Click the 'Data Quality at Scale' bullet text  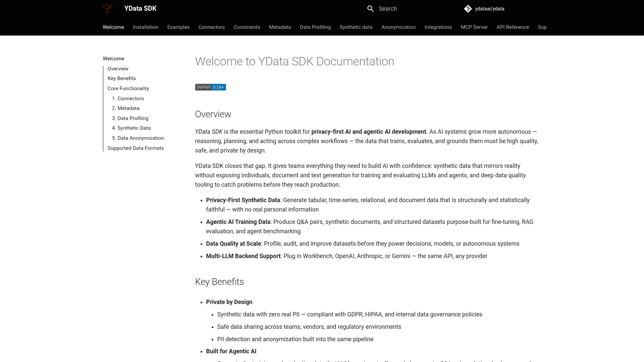click(x=233, y=244)
